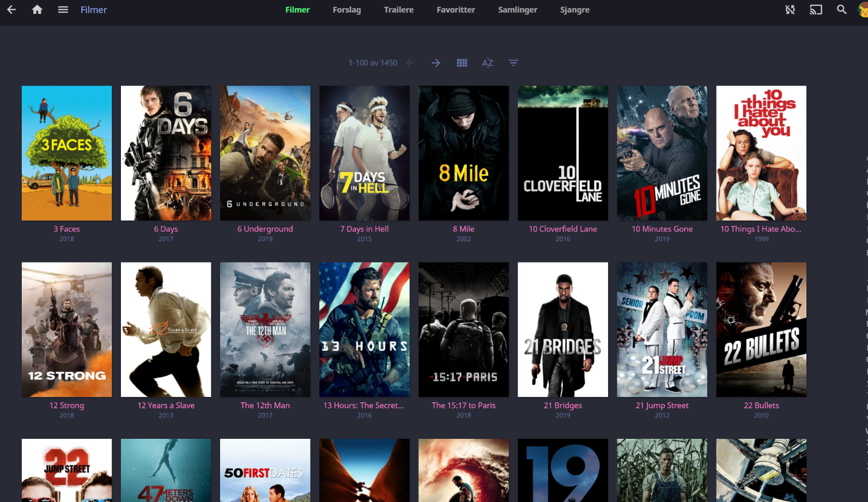Open the A-Z sort options
The image size is (868, 502).
488,63
